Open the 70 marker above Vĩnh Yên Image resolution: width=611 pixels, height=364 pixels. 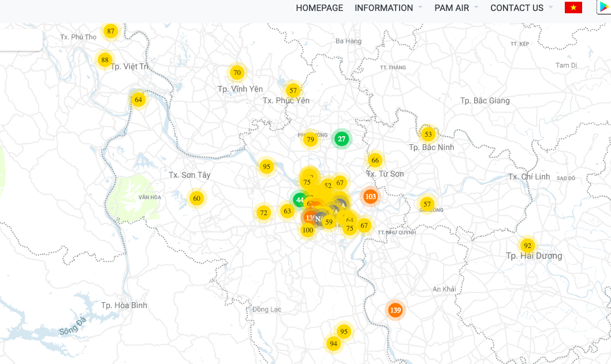click(237, 73)
